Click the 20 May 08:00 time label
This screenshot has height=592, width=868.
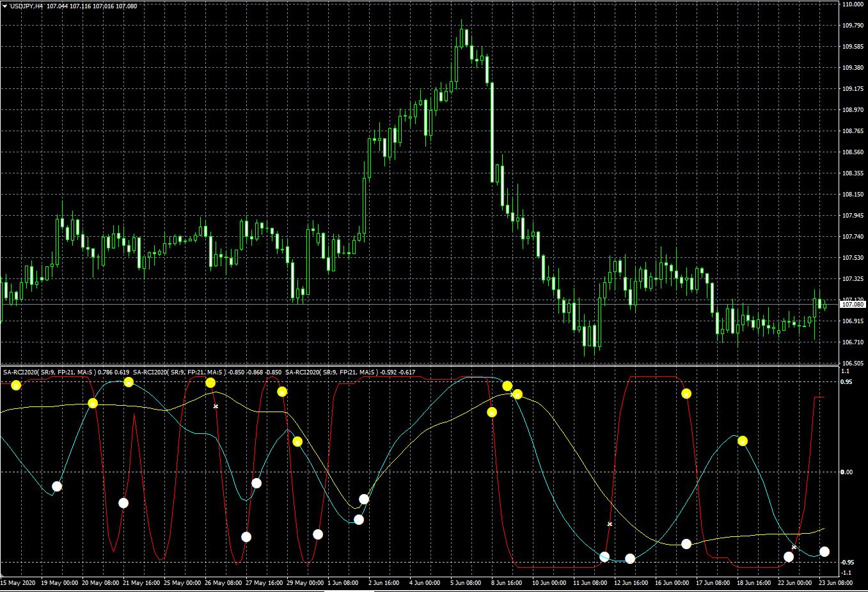100,583
